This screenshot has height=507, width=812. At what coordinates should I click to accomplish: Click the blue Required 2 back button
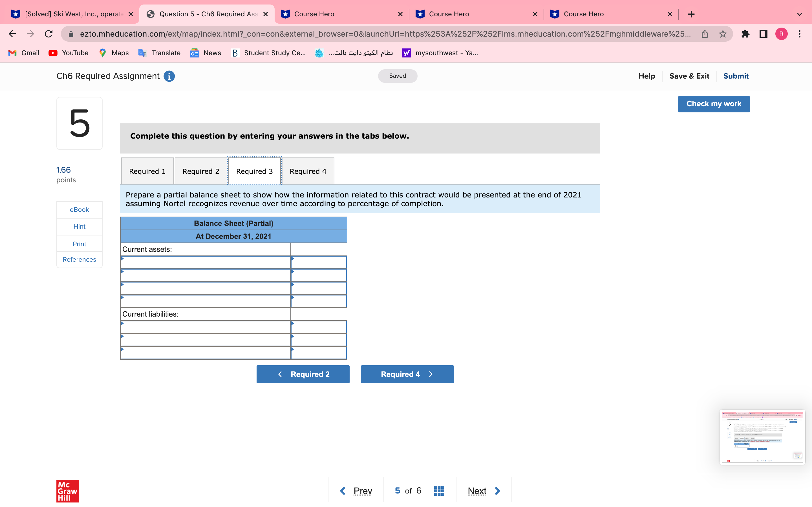(303, 374)
